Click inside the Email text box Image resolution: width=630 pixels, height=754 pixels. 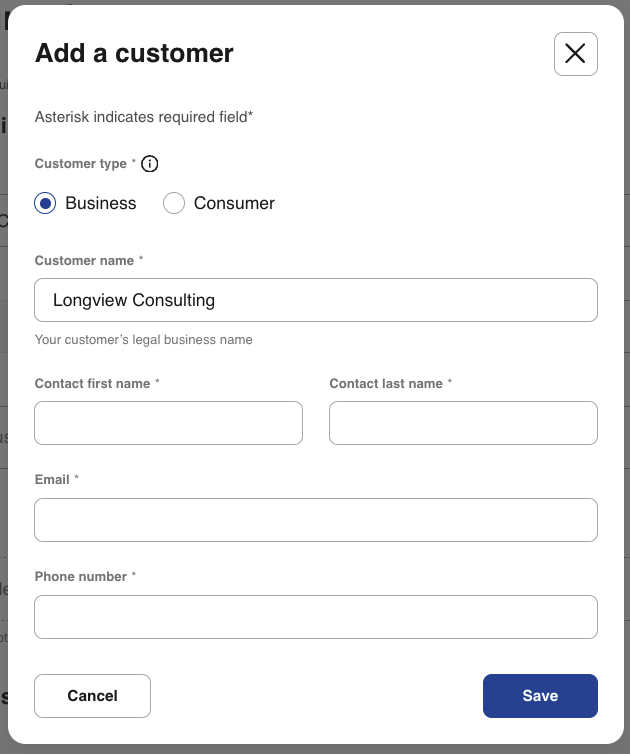[316, 520]
